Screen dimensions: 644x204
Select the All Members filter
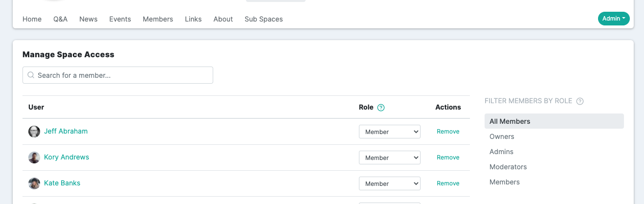click(554, 121)
